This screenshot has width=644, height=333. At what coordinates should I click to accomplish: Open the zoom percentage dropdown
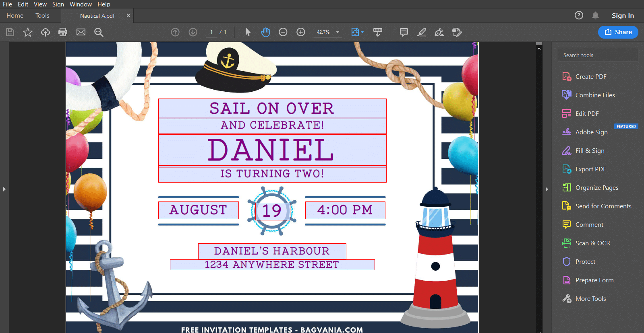click(x=338, y=32)
